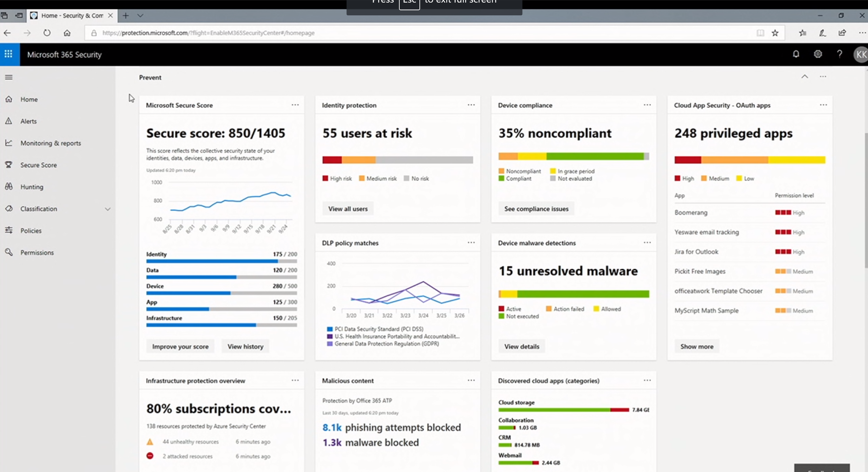Open Alerts in sidebar
868x472 pixels.
point(28,121)
